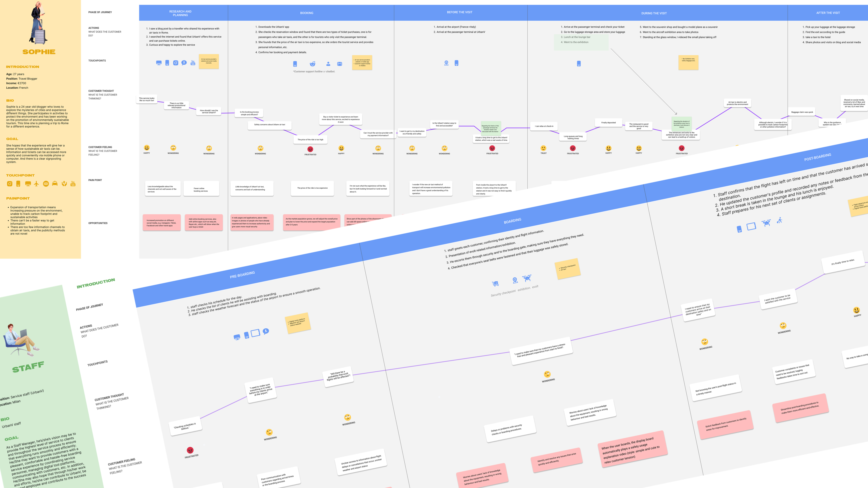Select the BOOKING phase header

tap(307, 13)
